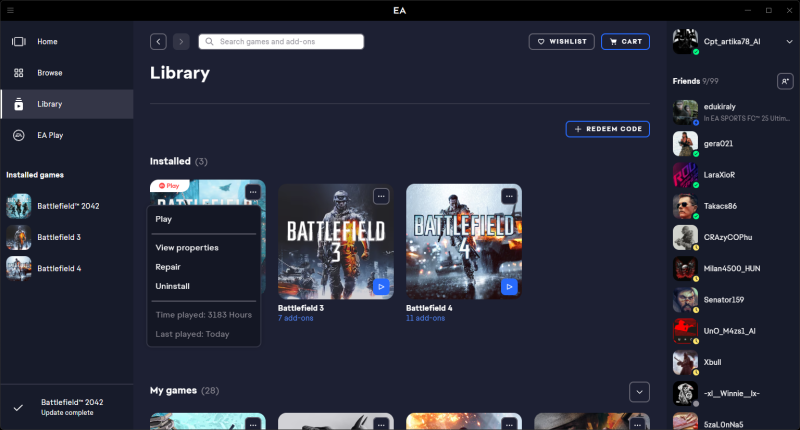Click the EA Play logo icon
Viewport: 800px width, 430px height.
click(19, 135)
